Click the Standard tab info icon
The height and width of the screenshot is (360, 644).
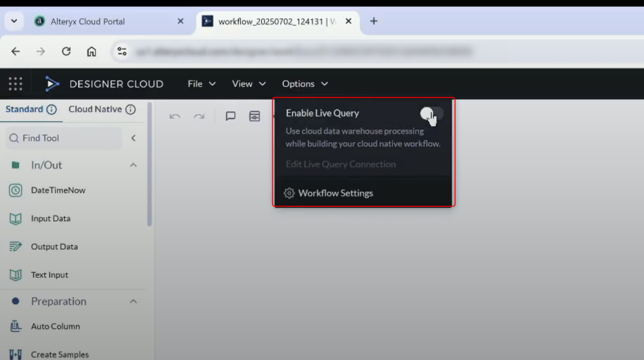[x=52, y=109]
